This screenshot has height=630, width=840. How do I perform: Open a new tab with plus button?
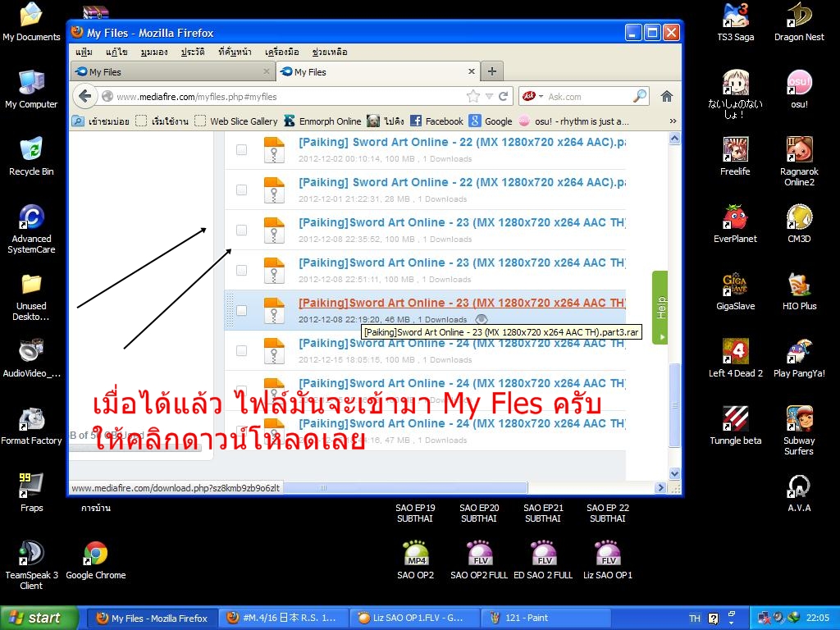click(492, 71)
